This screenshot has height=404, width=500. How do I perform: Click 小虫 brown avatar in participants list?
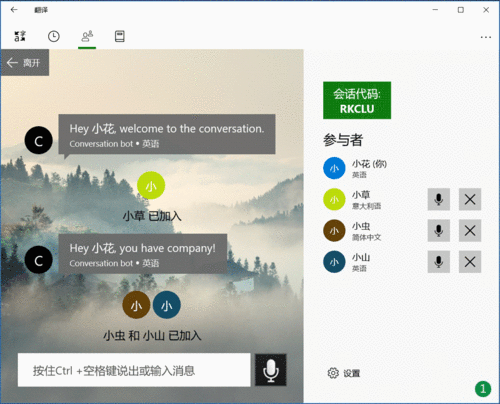pyautogui.click(x=334, y=230)
